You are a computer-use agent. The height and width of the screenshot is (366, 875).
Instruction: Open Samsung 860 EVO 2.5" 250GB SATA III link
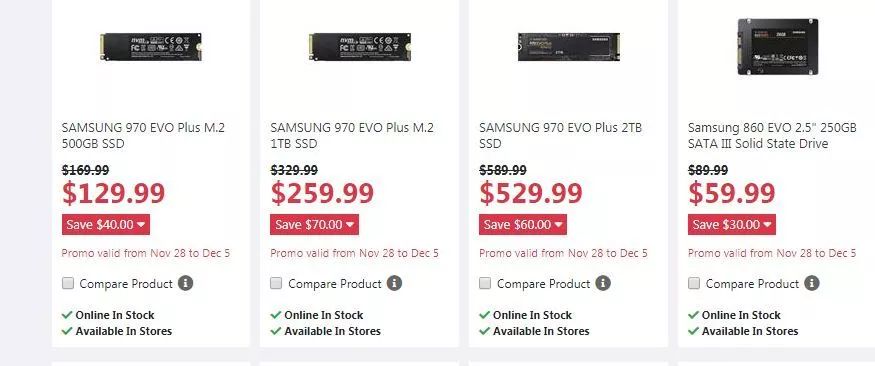(772, 136)
